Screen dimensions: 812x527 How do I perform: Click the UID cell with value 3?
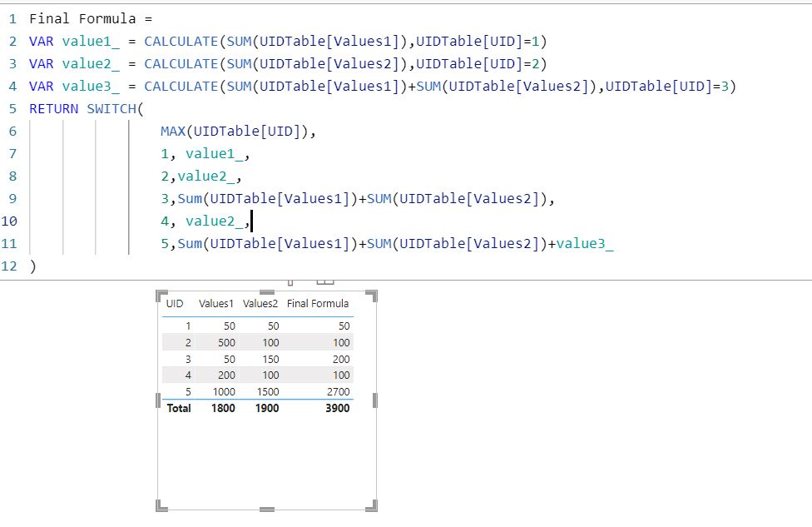[188, 359]
